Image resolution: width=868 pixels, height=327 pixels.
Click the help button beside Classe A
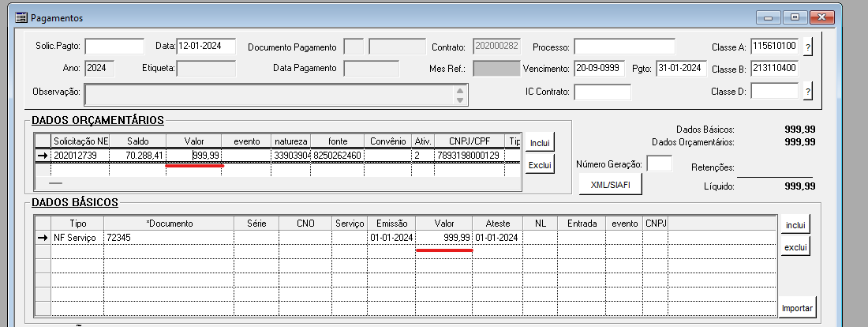807,47
